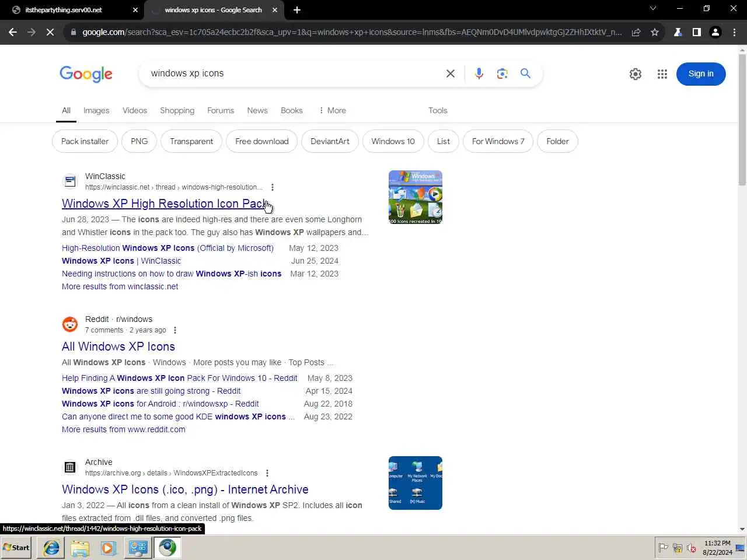Open the Forums tab
This screenshot has height=560, width=747.
coord(221,110)
